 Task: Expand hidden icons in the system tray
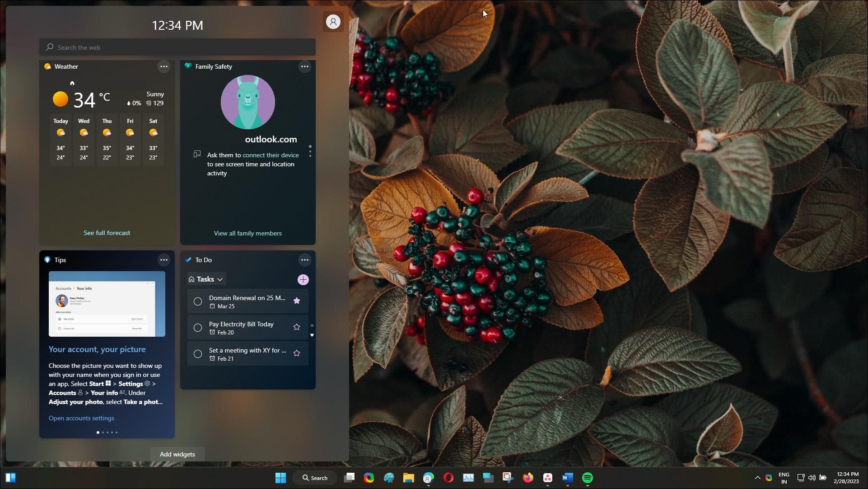pos(758,478)
